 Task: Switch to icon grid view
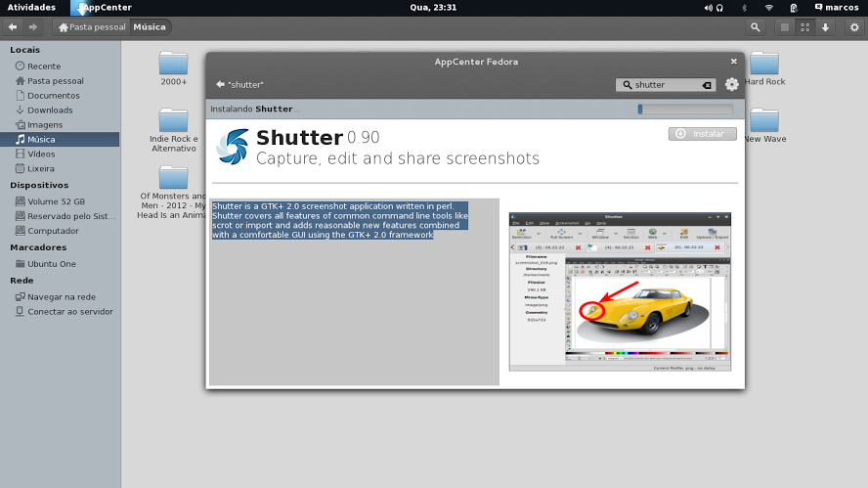(804, 27)
